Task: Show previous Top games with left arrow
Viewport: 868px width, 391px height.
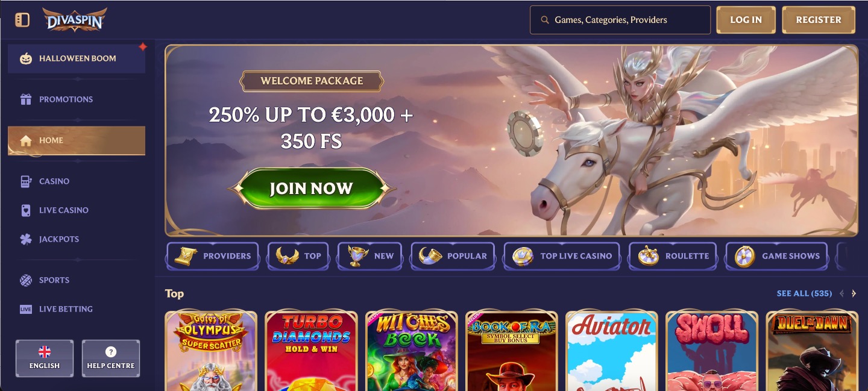Action: click(x=841, y=293)
